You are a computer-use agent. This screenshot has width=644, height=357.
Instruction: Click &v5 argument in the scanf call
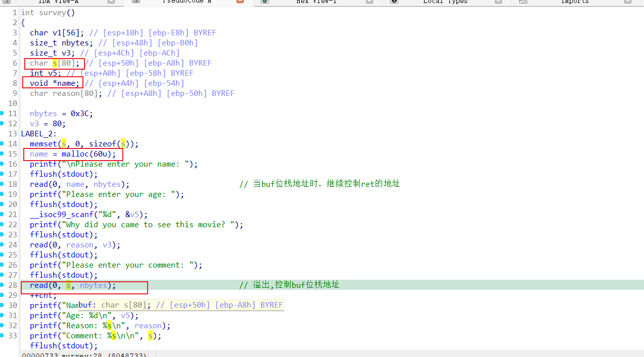pos(132,215)
